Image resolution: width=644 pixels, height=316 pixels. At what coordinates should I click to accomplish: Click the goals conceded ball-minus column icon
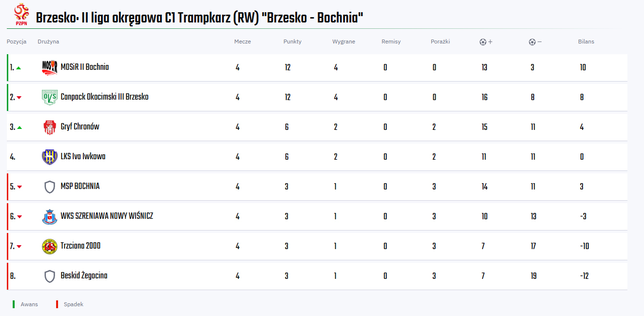pos(535,42)
